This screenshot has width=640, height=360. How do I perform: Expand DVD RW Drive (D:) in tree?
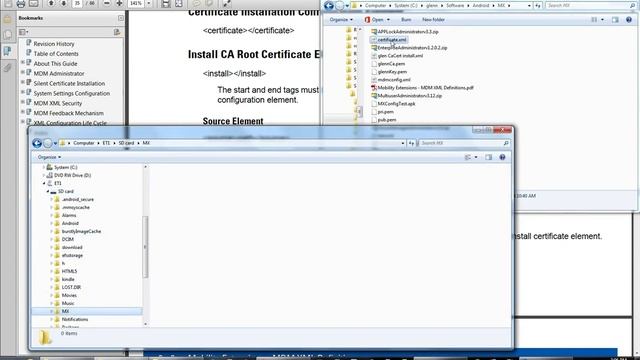click(x=44, y=176)
